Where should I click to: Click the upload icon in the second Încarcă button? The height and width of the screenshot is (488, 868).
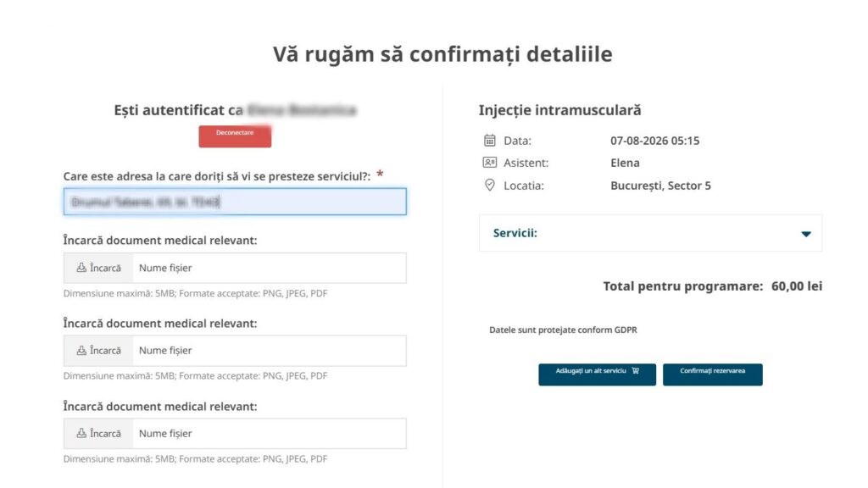(81, 351)
